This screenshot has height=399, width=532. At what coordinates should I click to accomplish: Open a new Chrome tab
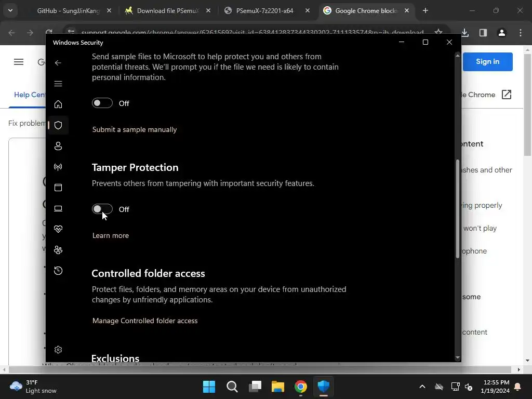[425, 11]
